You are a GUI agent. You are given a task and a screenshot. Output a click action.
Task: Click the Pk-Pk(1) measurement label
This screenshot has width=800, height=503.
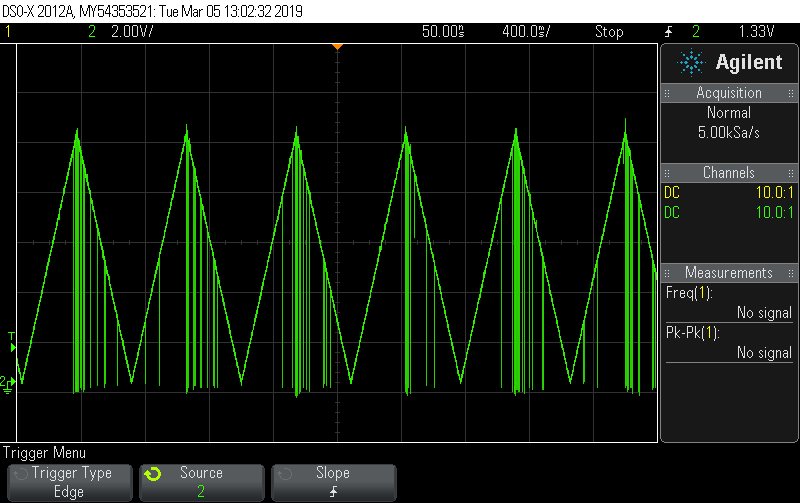point(692,333)
